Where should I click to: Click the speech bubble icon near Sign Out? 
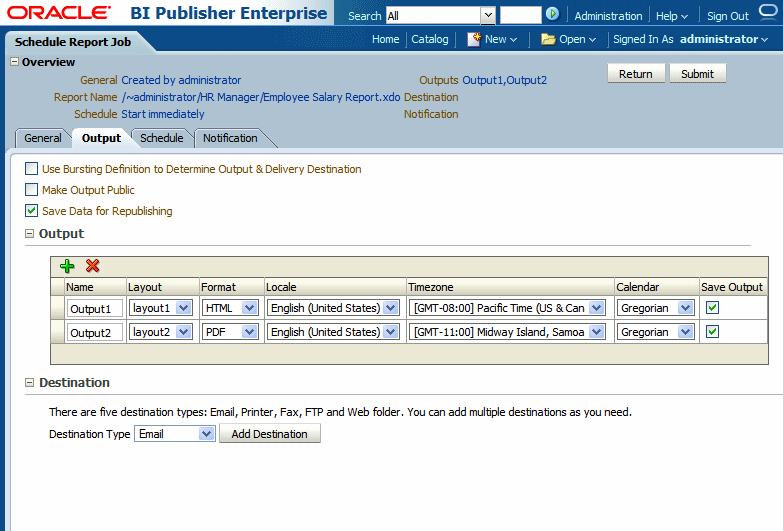768,12
